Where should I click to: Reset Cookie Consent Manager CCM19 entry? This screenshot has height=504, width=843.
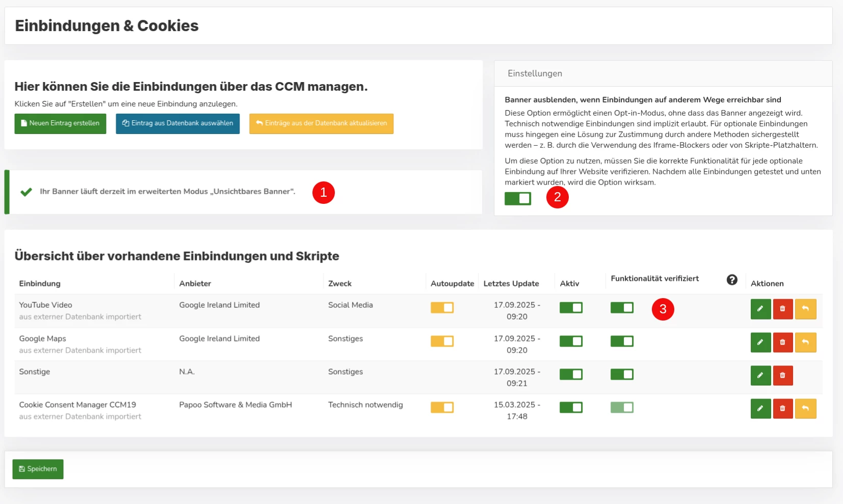tap(805, 409)
